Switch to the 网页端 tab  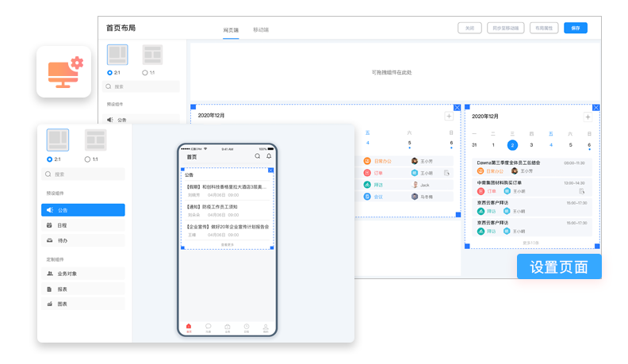[x=231, y=30]
